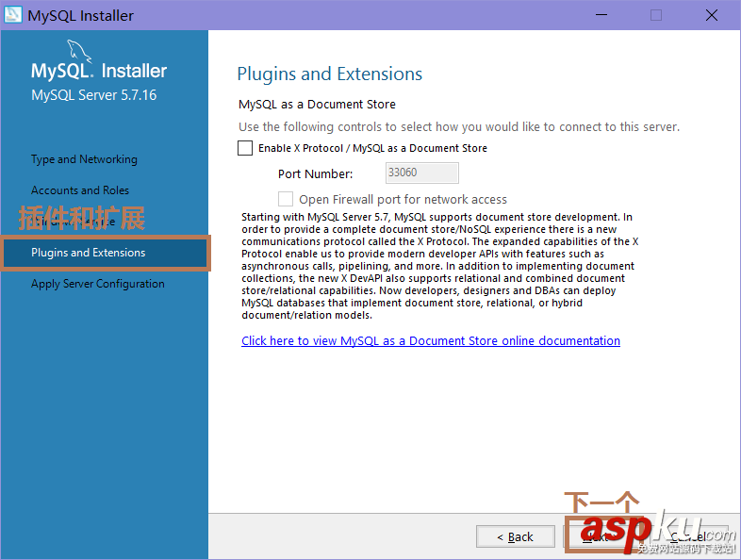Image resolution: width=741 pixels, height=560 pixels.
Task: Open the MySQL Document Store online documentation link
Action: click(431, 340)
